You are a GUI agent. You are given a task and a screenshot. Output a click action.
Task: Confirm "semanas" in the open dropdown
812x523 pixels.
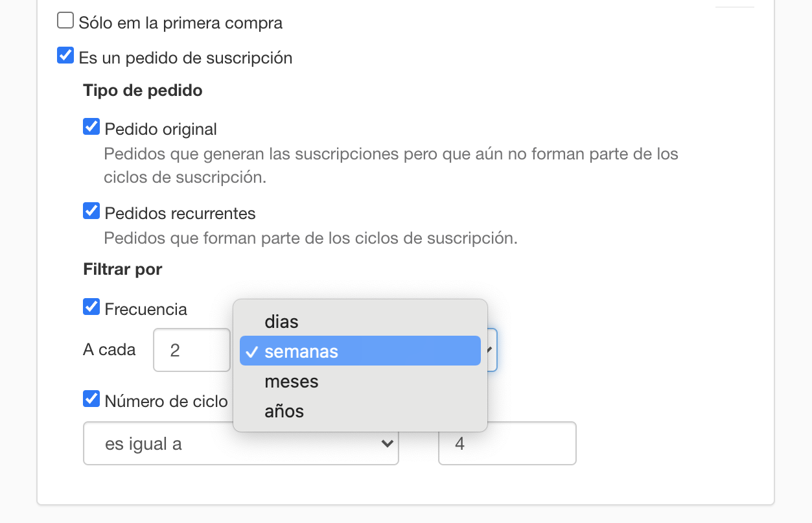pos(300,351)
